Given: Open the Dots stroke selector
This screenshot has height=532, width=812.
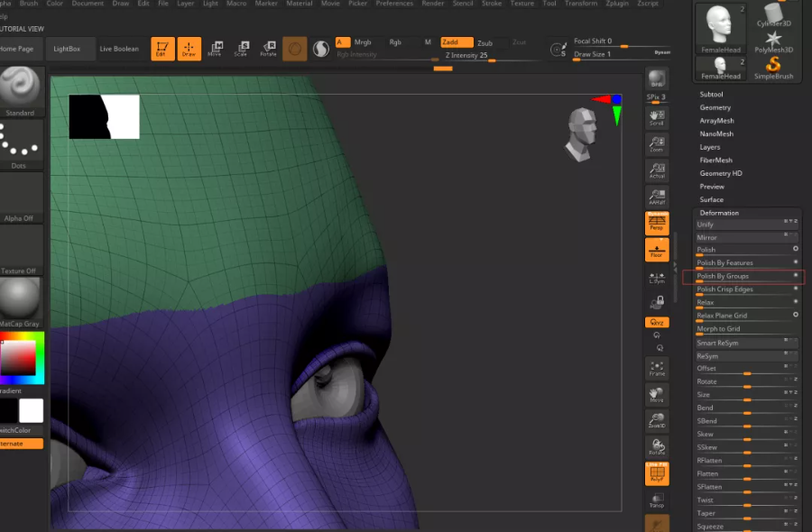Looking at the screenshot, I should (21, 144).
